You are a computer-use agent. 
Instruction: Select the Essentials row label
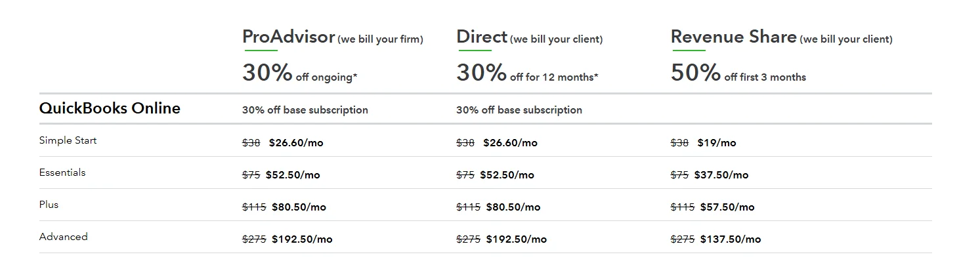pyautogui.click(x=62, y=173)
